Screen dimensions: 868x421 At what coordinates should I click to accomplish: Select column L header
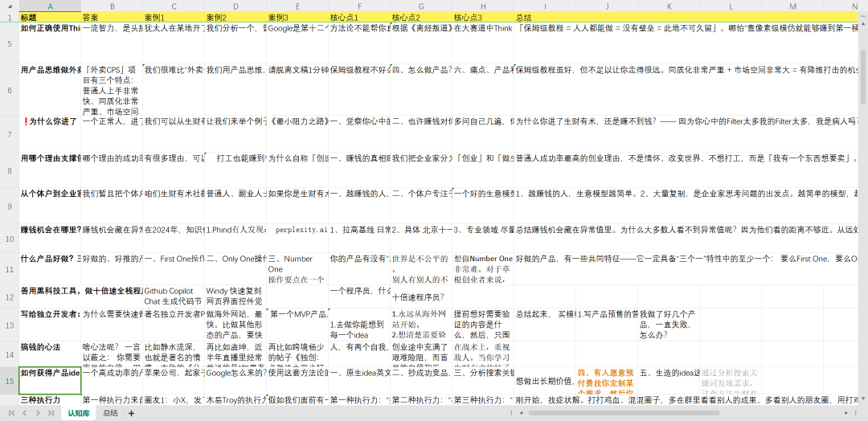click(x=731, y=6)
